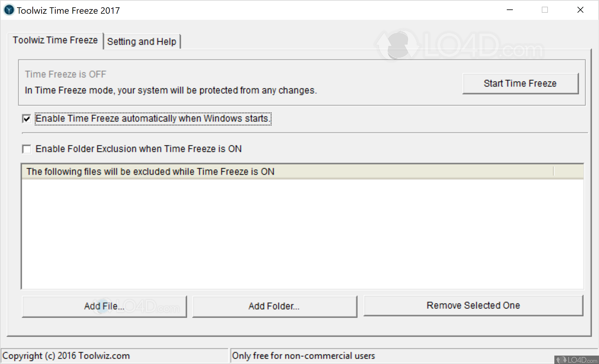Click the scrollbar marker in the list header
This screenshot has width=599, height=364.
click(x=554, y=171)
